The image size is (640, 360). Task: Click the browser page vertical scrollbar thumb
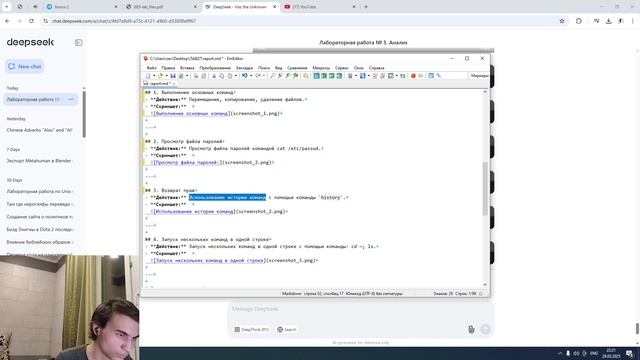[x=637, y=328]
